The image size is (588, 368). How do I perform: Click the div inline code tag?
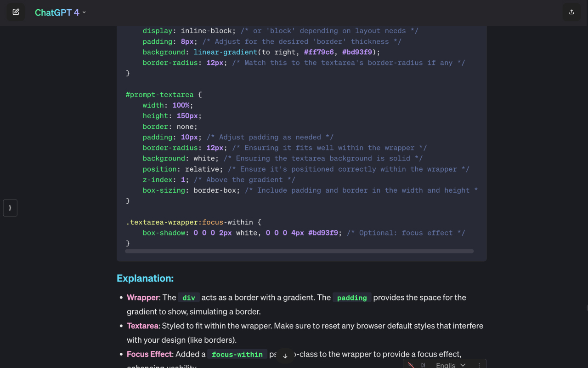click(x=189, y=298)
